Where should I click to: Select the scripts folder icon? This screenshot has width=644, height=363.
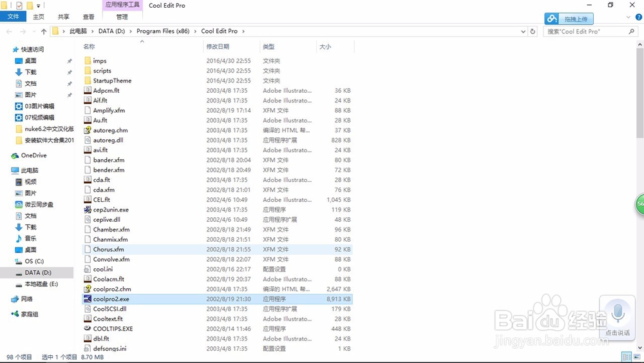[x=88, y=71]
